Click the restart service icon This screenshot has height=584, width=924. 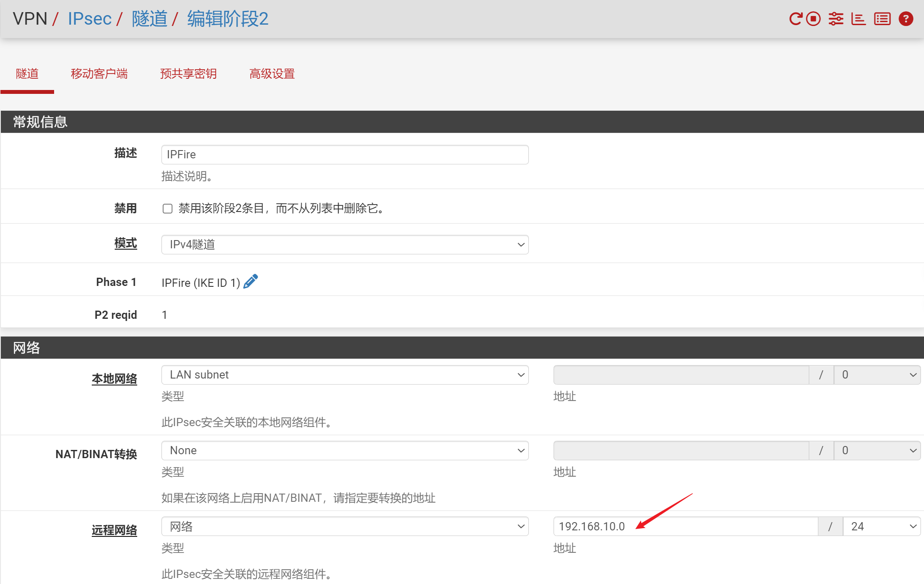(795, 19)
